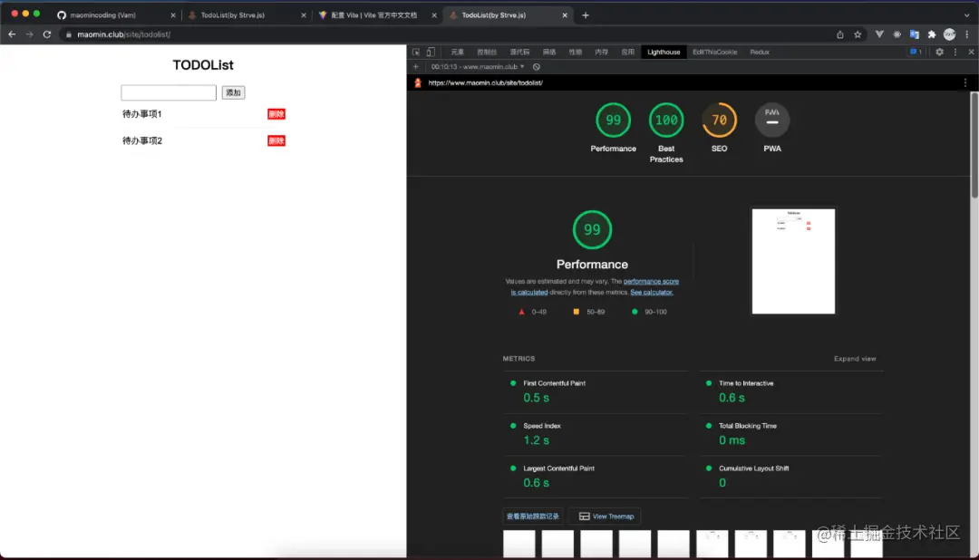Screen dimensions: 979x560
Task: Switch to the 元素 DevTools tab
Action: click(x=458, y=52)
